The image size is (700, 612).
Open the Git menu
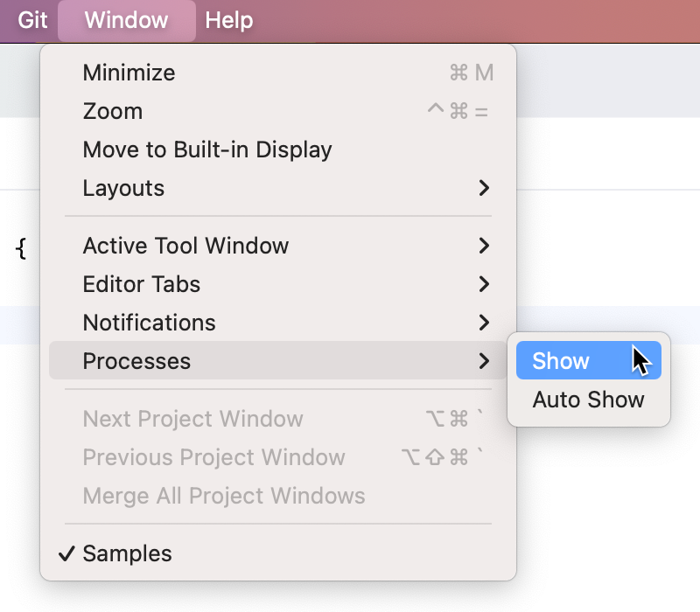click(31, 21)
